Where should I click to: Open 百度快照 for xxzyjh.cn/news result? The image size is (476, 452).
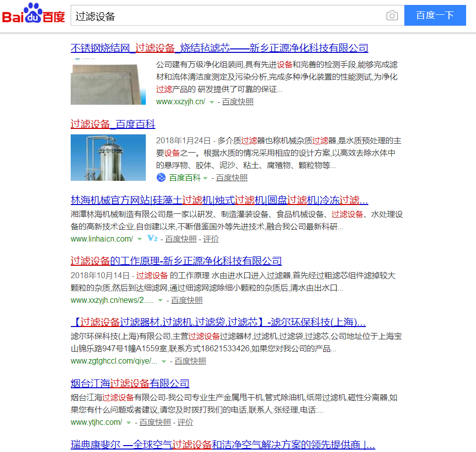tap(187, 300)
